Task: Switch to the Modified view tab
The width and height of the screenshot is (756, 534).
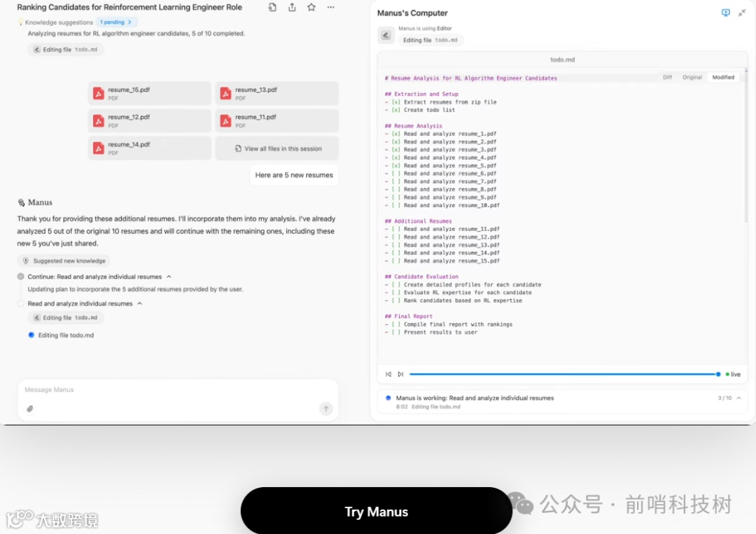Action: (x=723, y=77)
